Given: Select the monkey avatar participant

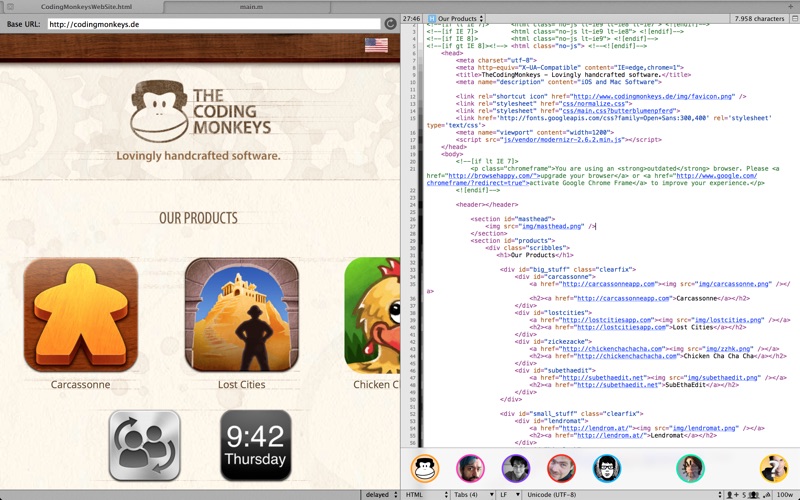Looking at the screenshot, I should 424,468.
